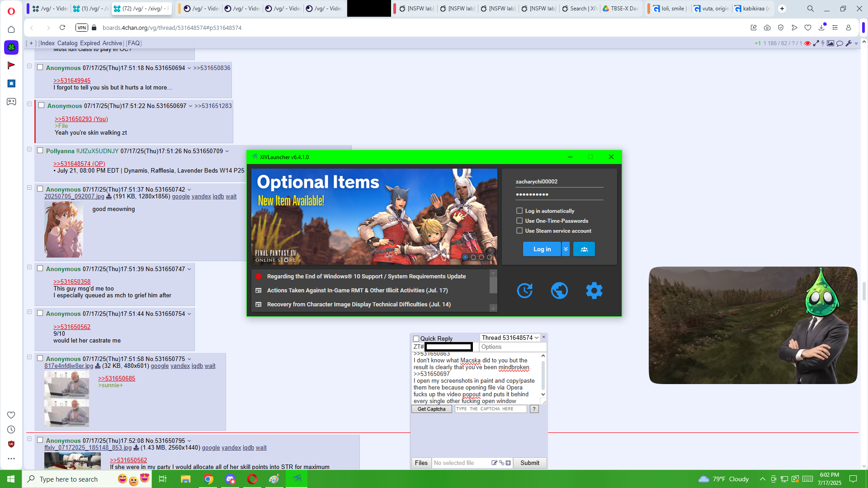868x488 pixels.
Task: Click the Index link in board navigation
Action: point(47,43)
